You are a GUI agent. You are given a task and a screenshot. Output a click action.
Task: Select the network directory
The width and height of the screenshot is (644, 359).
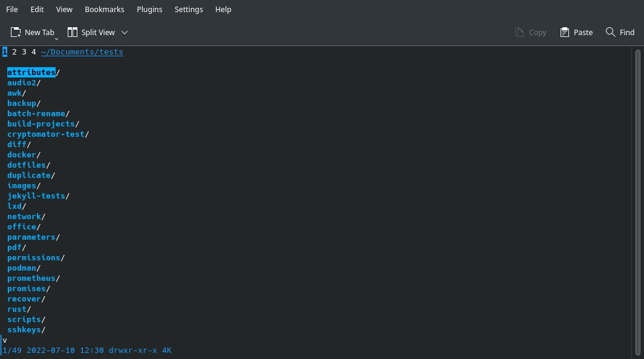24,216
